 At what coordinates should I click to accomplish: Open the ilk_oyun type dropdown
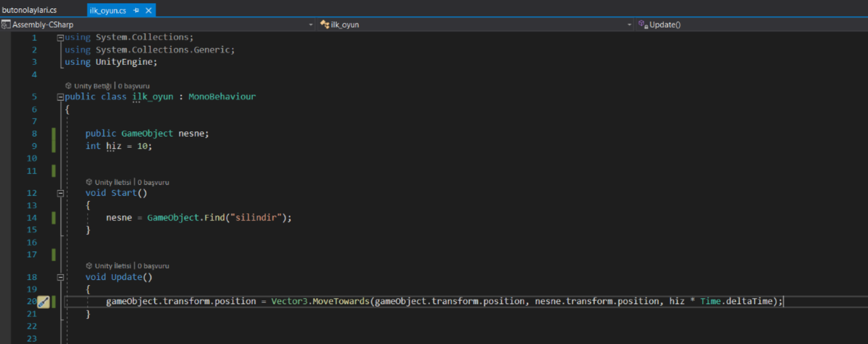pos(629,24)
